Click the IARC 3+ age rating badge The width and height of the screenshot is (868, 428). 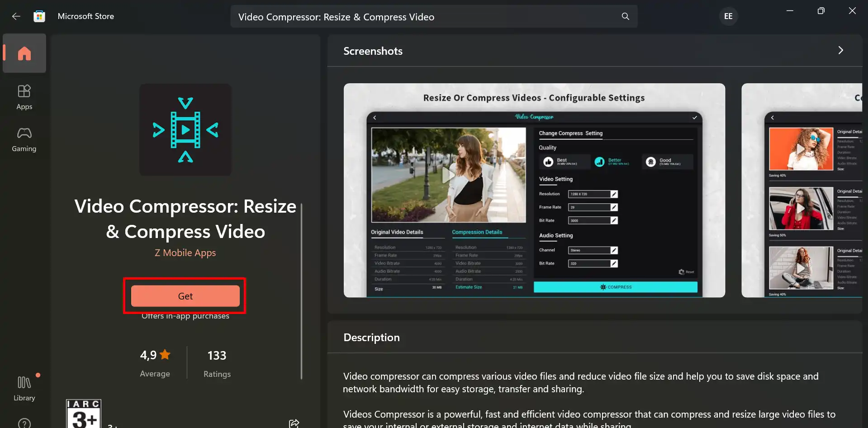tap(84, 414)
